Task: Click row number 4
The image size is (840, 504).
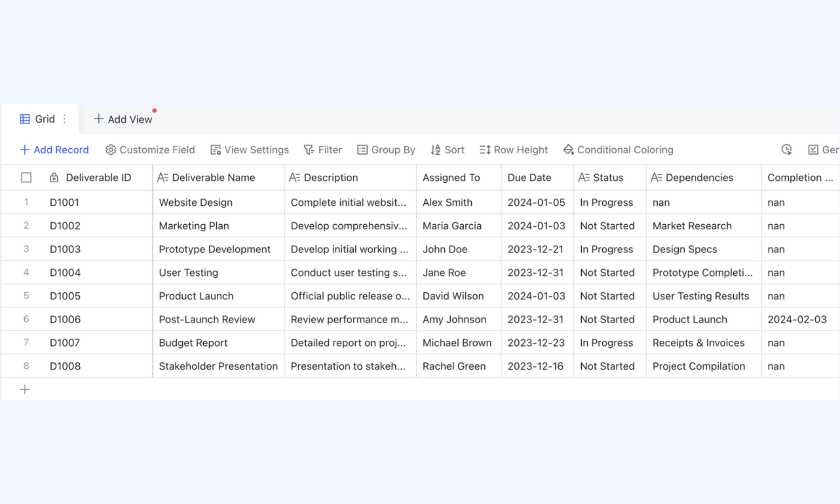Action: pos(26,272)
